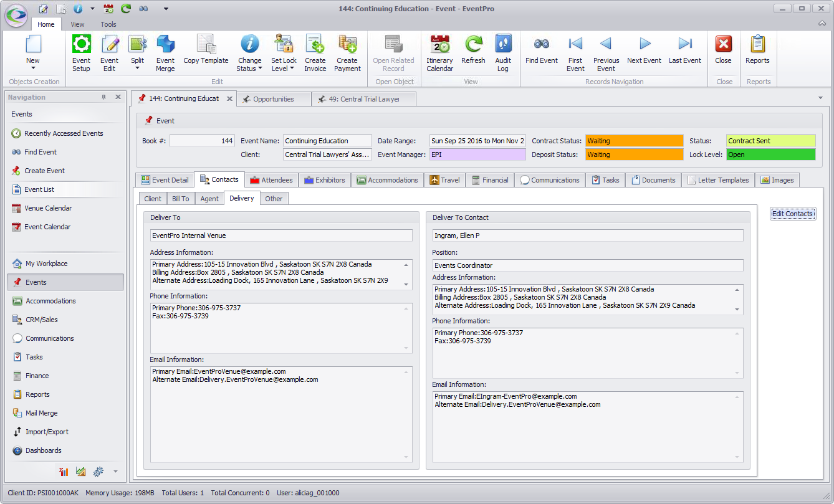
Task: Go to the First Event
Action: point(575,53)
